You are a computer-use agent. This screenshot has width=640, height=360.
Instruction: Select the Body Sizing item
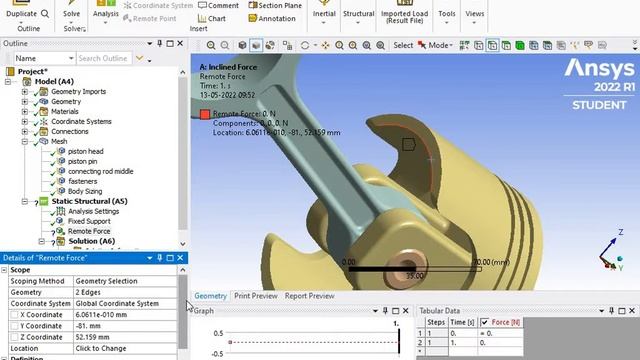pos(85,191)
